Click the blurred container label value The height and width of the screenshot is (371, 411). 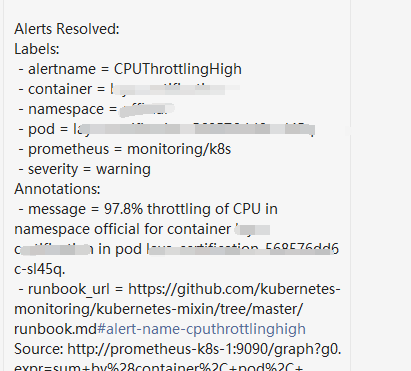pyautogui.click(x=175, y=89)
